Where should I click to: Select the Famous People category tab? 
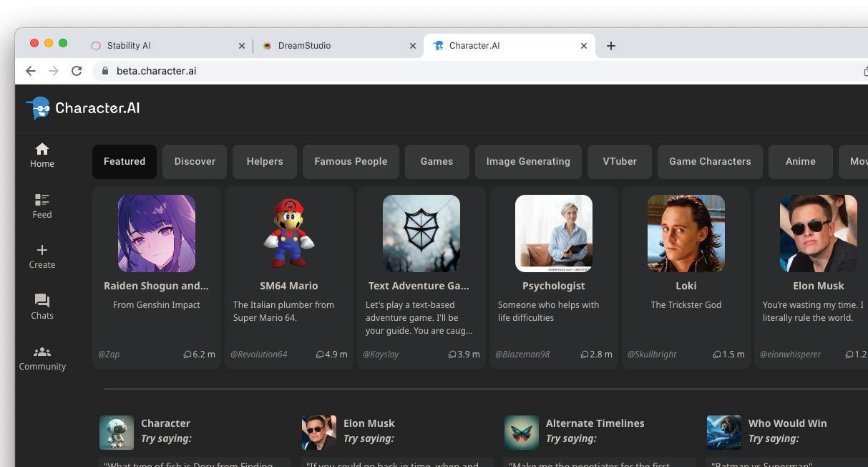[351, 162]
